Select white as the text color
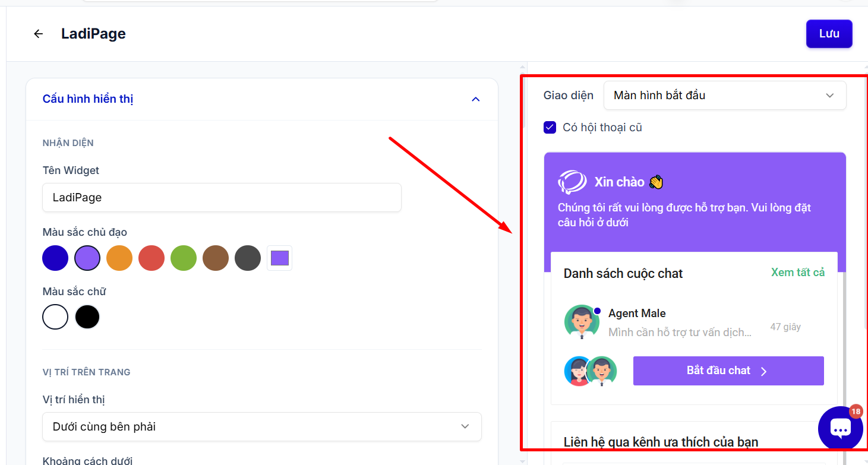Viewport: 868px width, 465px height. point(55,317)
